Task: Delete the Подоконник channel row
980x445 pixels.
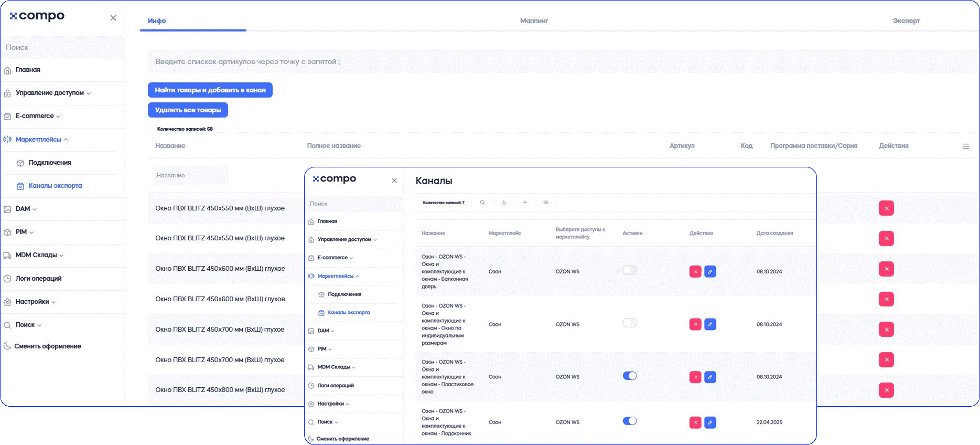Action: pyautogui.click(x=695, y=422)
